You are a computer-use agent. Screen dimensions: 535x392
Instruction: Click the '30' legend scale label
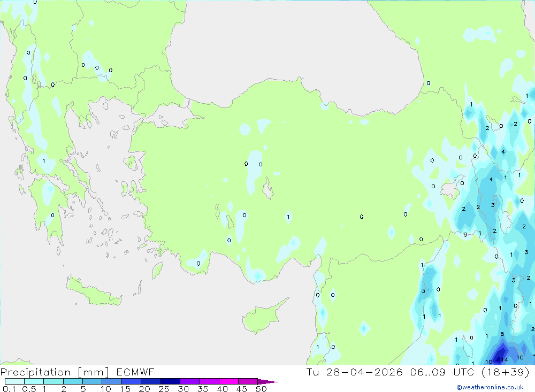(183, 389)
